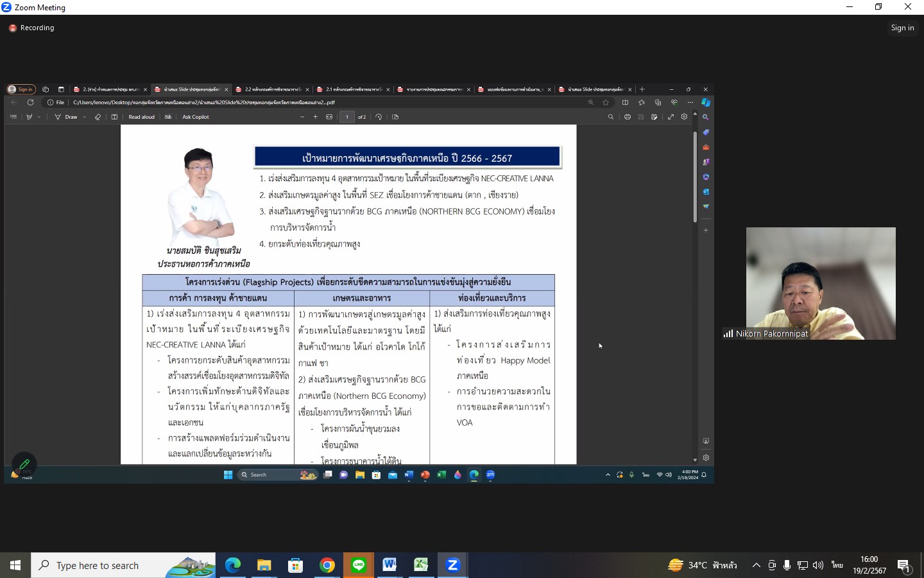Screen dimensions: 924x578
Task: Expand the Highlight tool options arrow
Action: point(39,117)
